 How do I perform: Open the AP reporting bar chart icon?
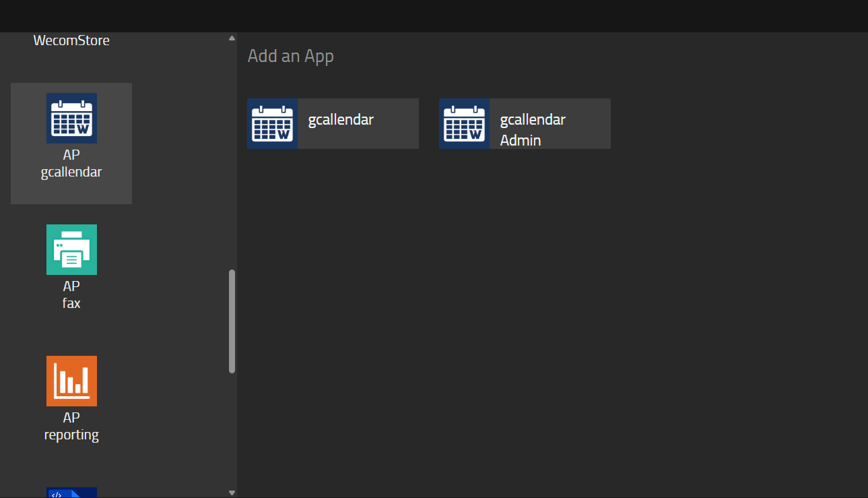pyautogui.click(x=71, y=381)
